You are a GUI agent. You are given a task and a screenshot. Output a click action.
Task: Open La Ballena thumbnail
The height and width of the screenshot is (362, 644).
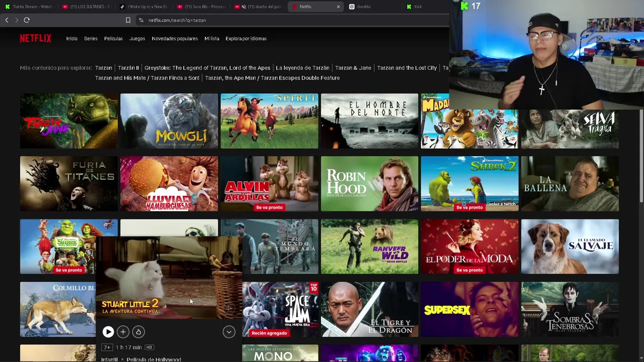tap(570, 184)
